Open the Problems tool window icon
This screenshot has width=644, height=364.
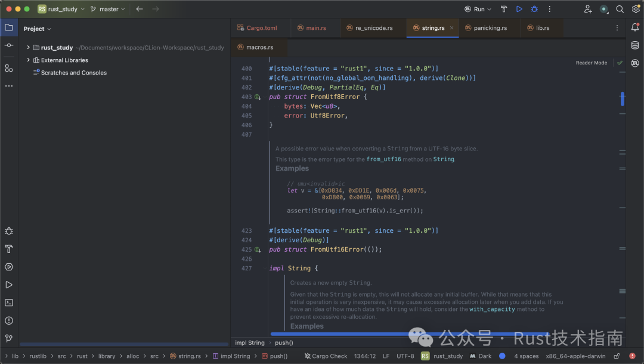coord(8,320)
